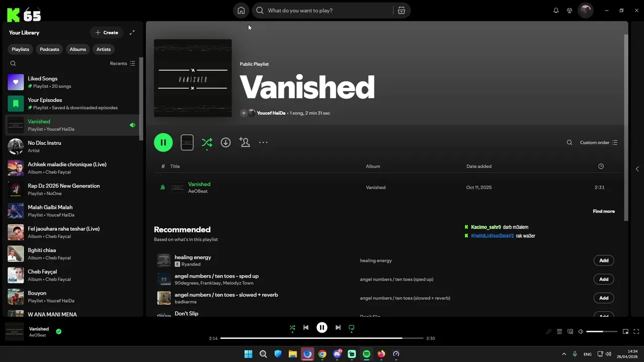Open the miniplayer

point(626,332)
